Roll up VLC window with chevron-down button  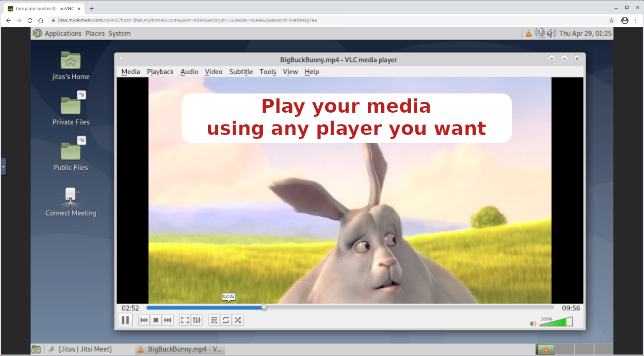552,59
